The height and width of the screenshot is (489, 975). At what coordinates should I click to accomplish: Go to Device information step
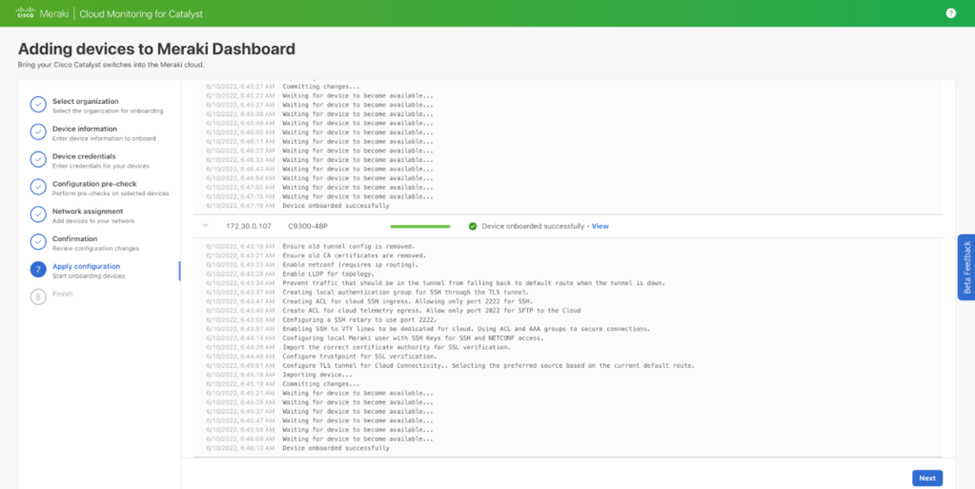(x=85, y=129)
